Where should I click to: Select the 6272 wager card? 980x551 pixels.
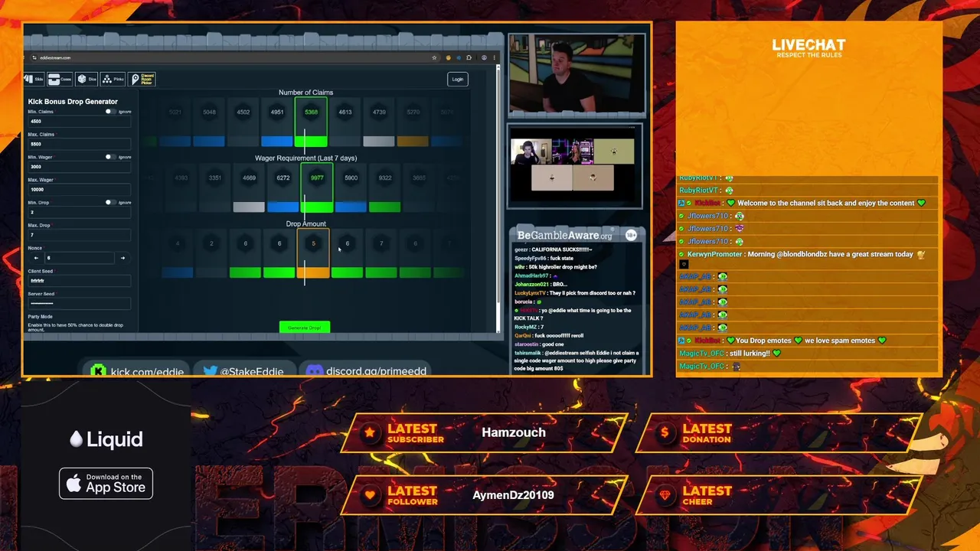click(283, 187)
